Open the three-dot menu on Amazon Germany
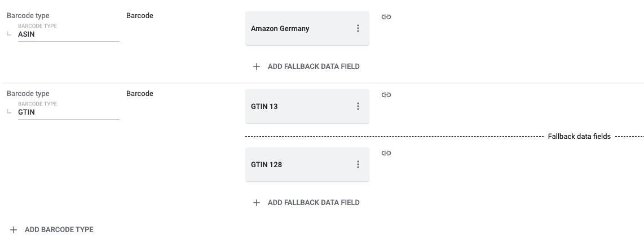 click(358, 28)
